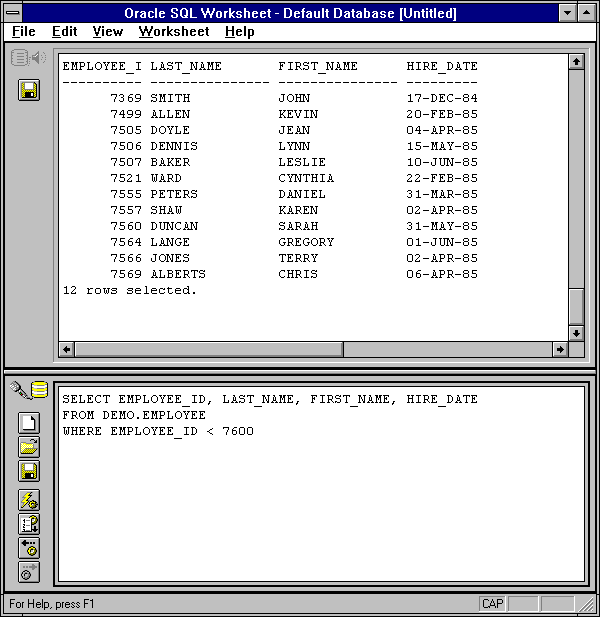Open a SQL file with the folder icon
This screenshot has height=617, width=600.
[29, 447]
